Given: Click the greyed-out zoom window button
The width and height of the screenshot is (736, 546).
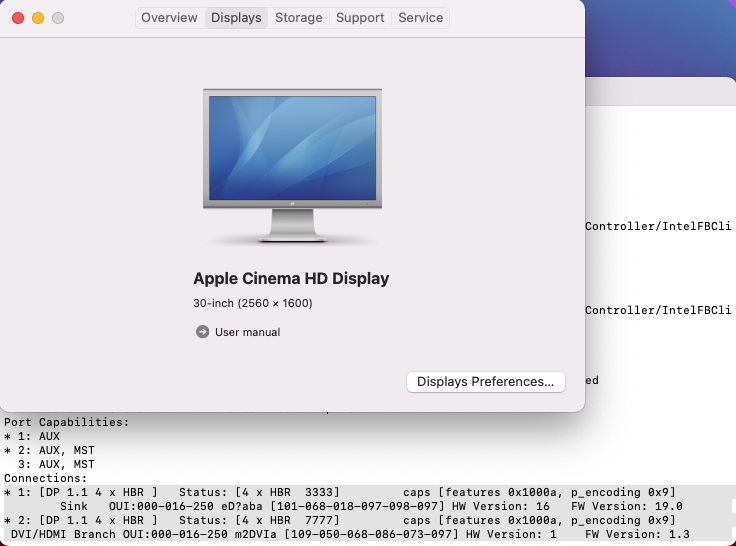Looking at the screenshot, I should coord(58,18).
